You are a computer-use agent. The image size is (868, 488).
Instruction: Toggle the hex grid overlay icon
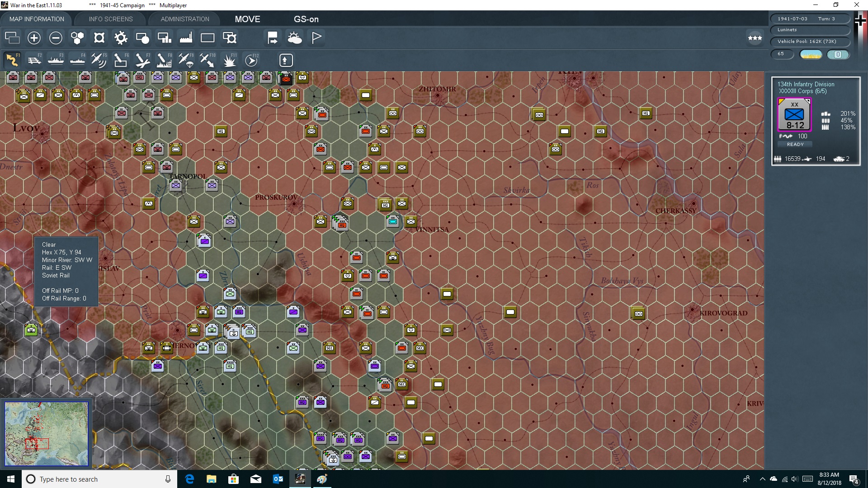(77, 38)
